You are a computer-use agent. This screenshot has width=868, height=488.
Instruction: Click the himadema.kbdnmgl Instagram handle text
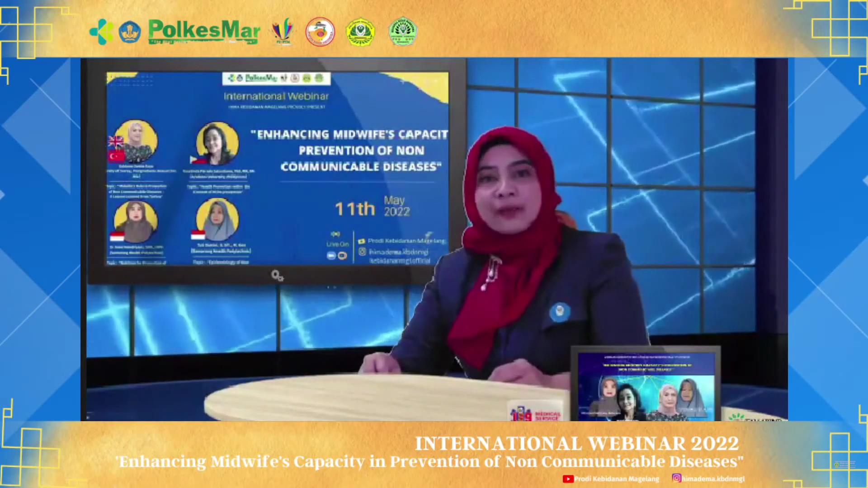pos(713,479)
